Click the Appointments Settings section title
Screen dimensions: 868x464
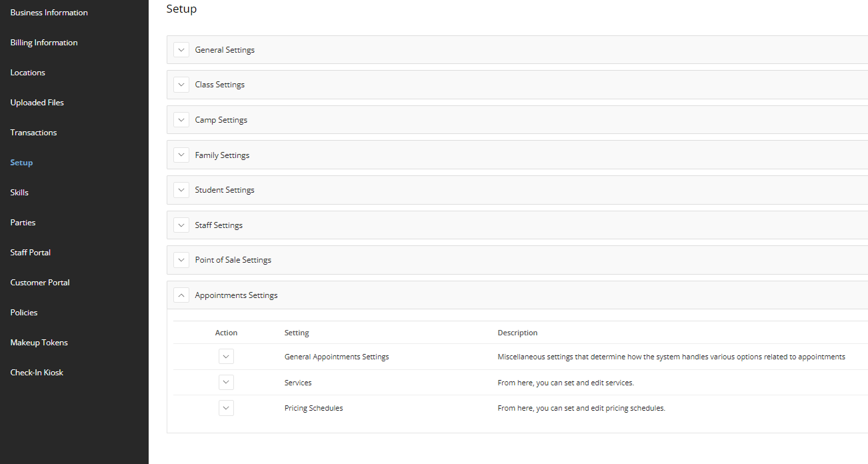(236, 295)
